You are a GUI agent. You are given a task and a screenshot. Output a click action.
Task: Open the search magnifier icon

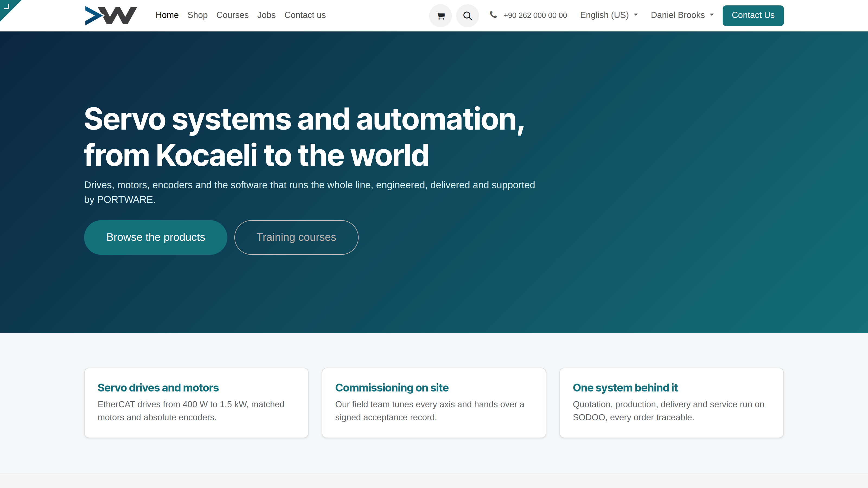coord(467,15)
